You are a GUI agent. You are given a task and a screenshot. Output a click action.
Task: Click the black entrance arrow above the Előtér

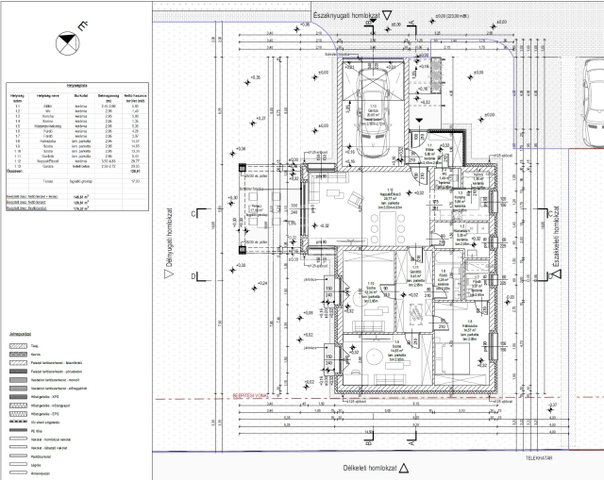pyautogui.click(x=419, y=121)
